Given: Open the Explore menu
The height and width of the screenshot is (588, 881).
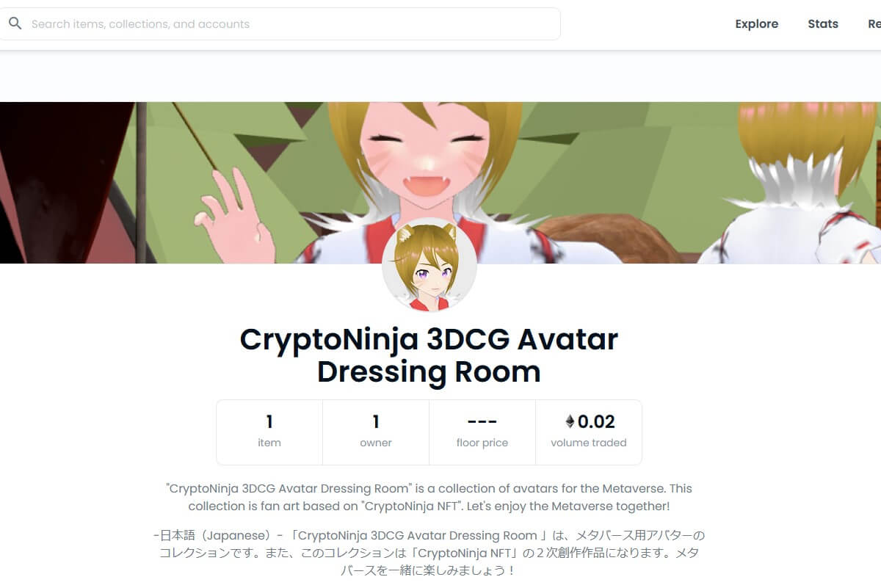Looking at the screenshot, I should pos(756,23).
